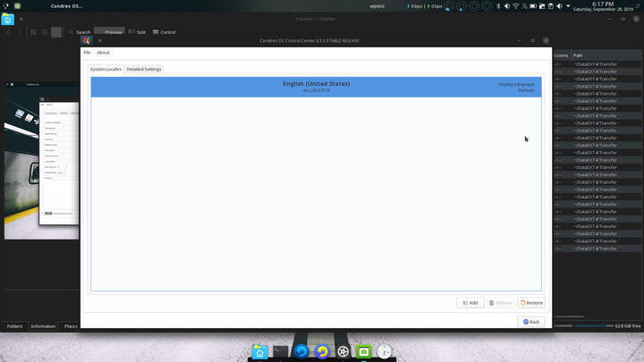
Task: Open the Folders panel tab in Dolphin
Action: point(14,326)
